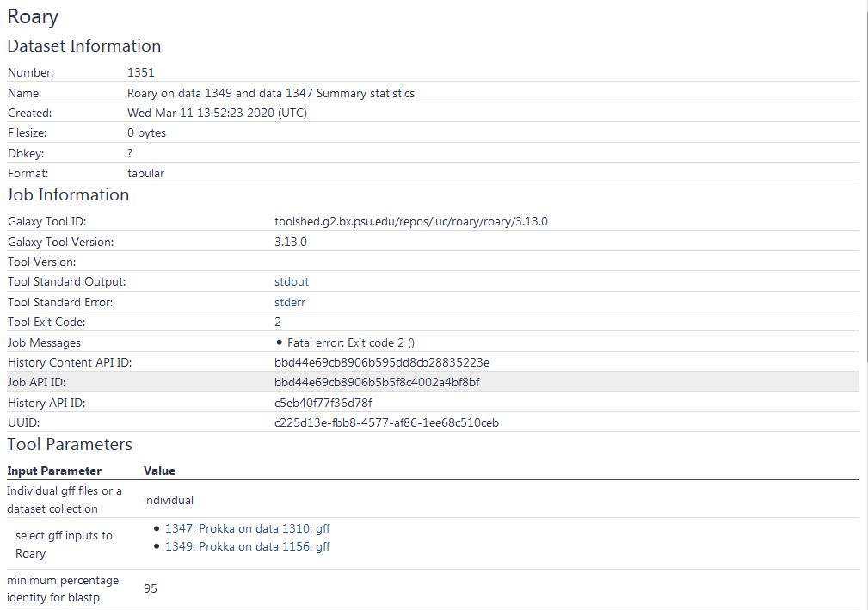
Task: Click the 'Job API ID:' label
Action: point(36,383)
